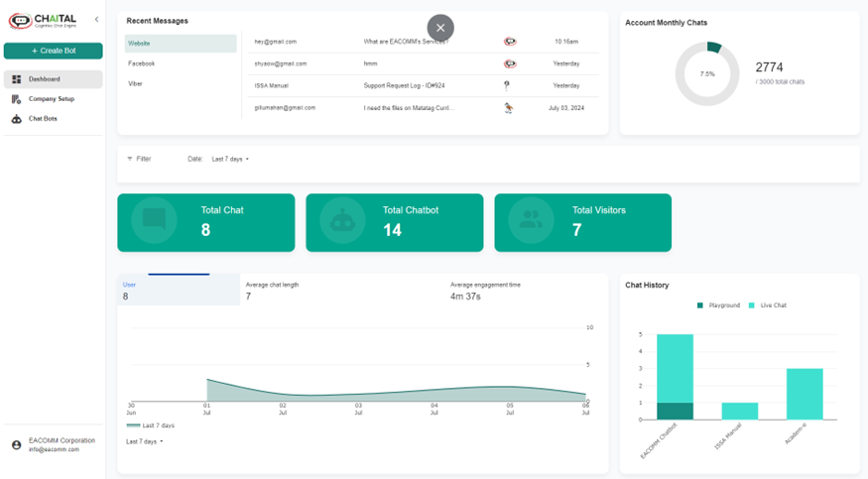The width and height of the screenshot is (868, 479).
Task: Click the Total Visitors card
Action: pos(583,222)
